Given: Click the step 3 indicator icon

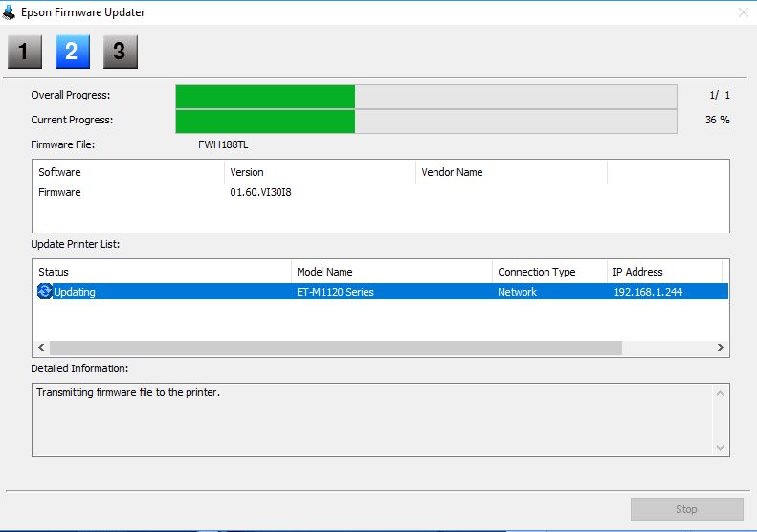Looking at the screenshot, I should [121, 52].
